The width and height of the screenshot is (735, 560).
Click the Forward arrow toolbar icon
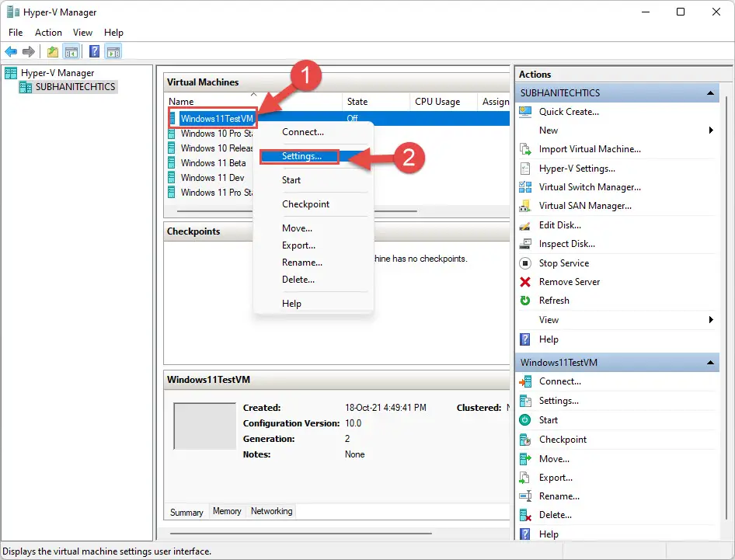click(29, 51)
